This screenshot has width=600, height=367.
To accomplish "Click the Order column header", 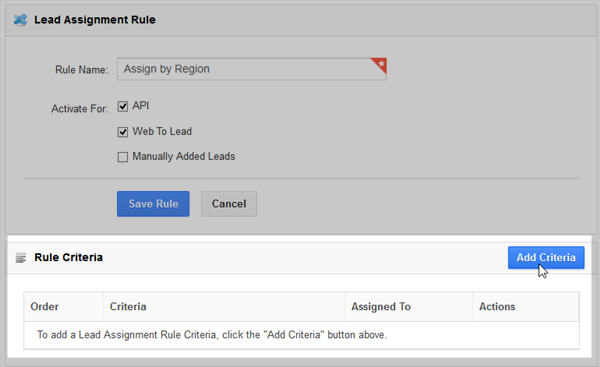I will [64, 307].
